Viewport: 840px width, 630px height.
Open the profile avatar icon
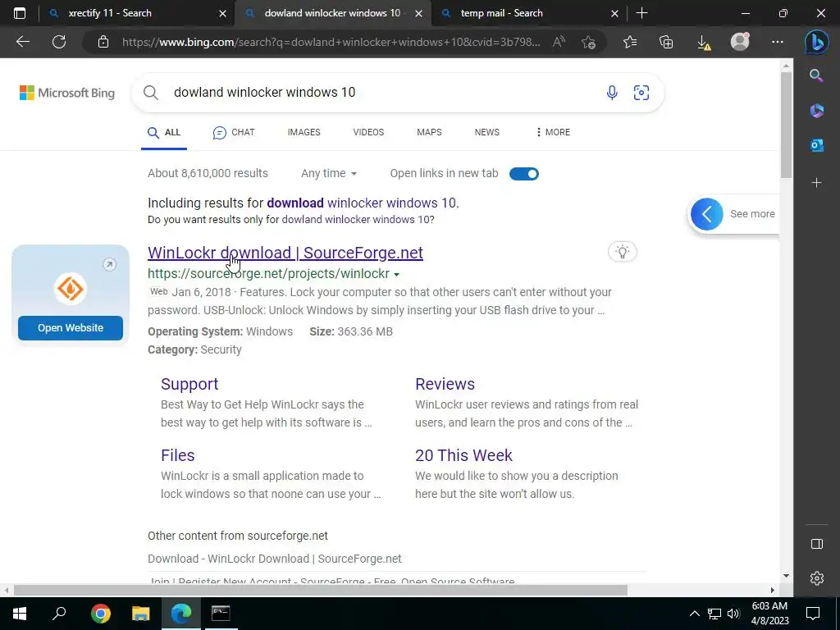(x=740, y=42)
